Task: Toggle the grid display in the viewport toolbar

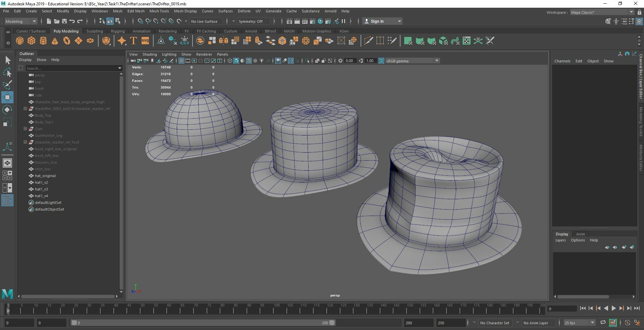Action: pos(181,61)
